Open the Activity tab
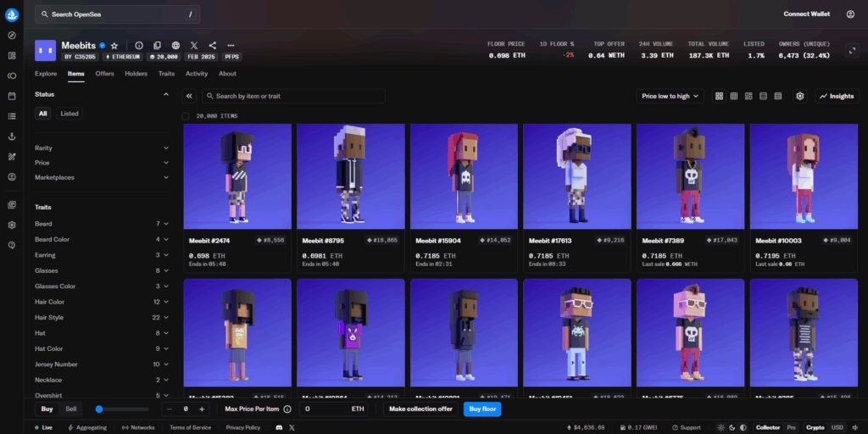 pos(197,74)
